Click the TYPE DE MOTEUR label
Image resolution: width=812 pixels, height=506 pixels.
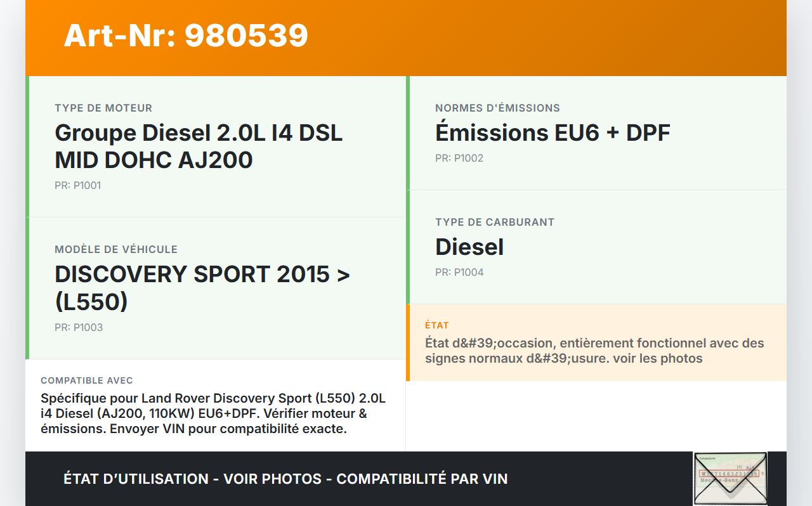(103, 108)
